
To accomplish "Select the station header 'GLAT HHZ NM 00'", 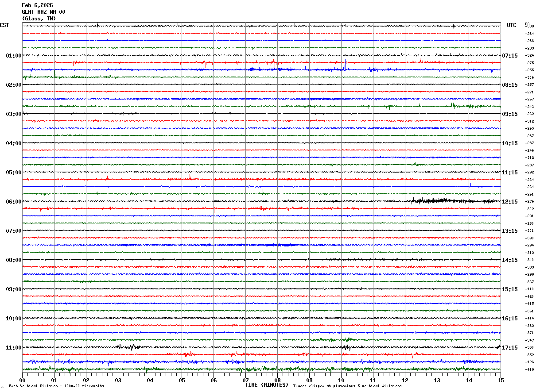I will click(x=43, y=12).
